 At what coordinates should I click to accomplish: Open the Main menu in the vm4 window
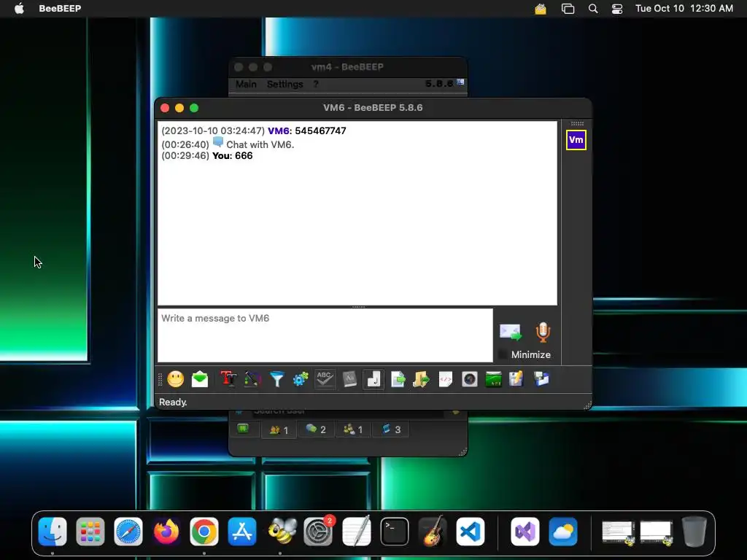246,84
